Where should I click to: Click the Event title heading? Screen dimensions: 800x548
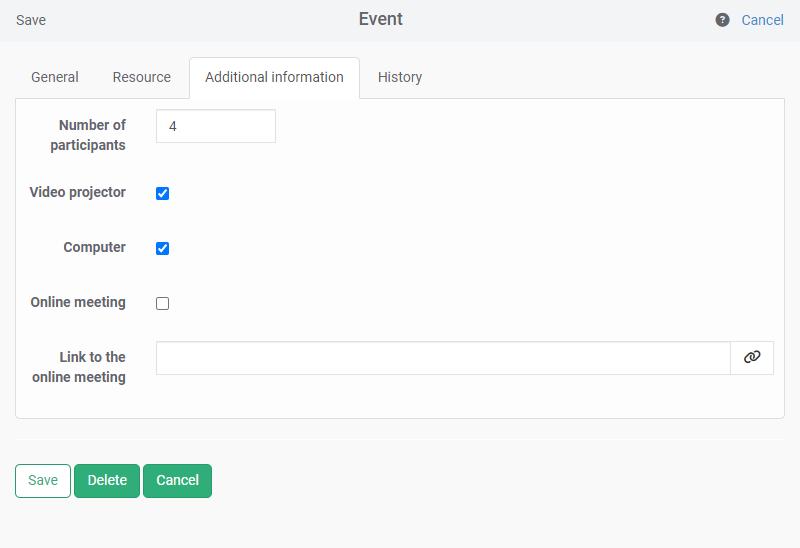tap(381, 19)
